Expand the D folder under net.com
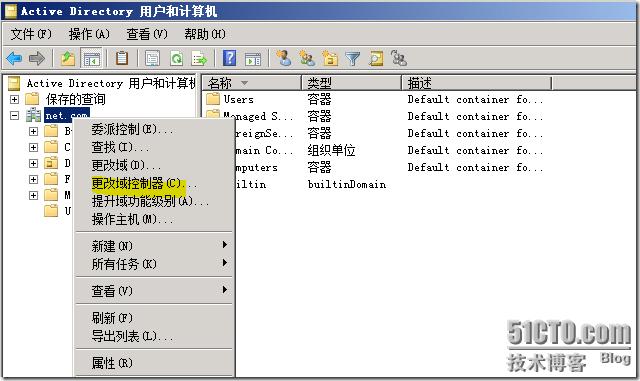Viewport: 640px width, 381px height. tap(33, 163)
